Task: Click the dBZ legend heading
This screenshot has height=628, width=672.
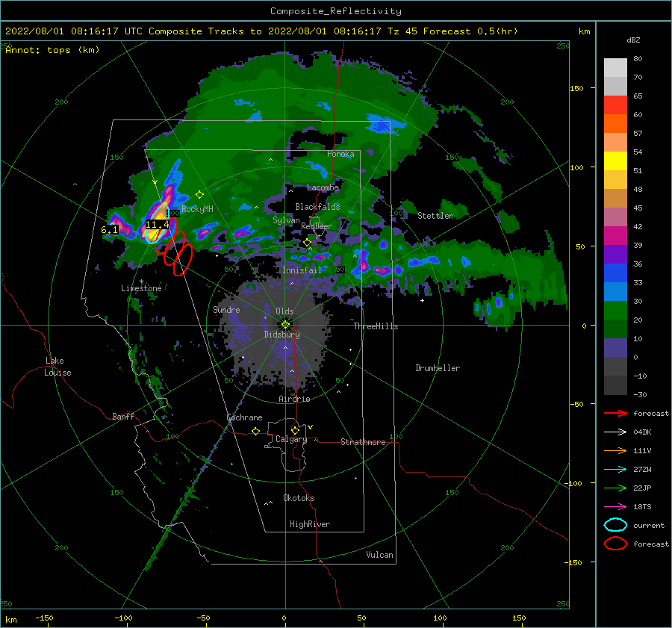Action: [633, 40]
